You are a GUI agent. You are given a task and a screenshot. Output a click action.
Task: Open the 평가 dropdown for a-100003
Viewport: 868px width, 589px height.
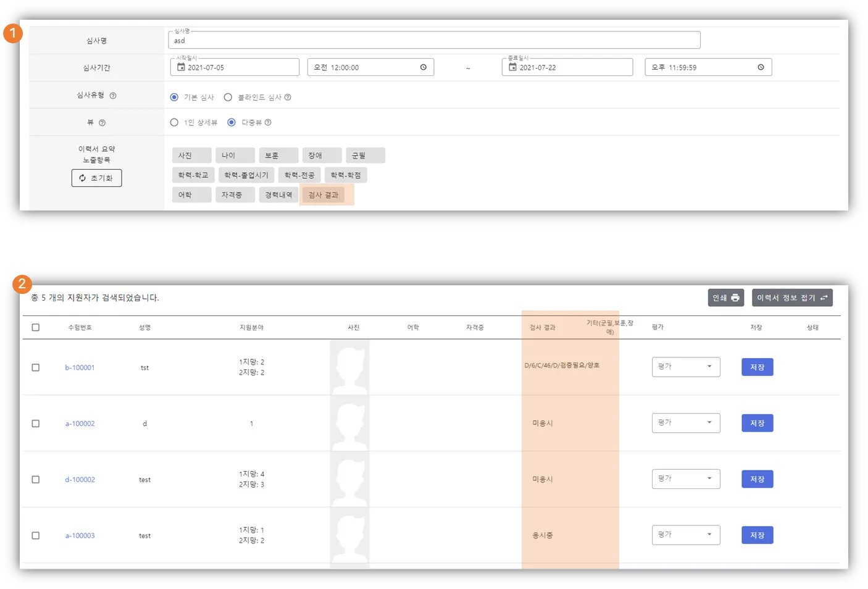pos(686,535)
